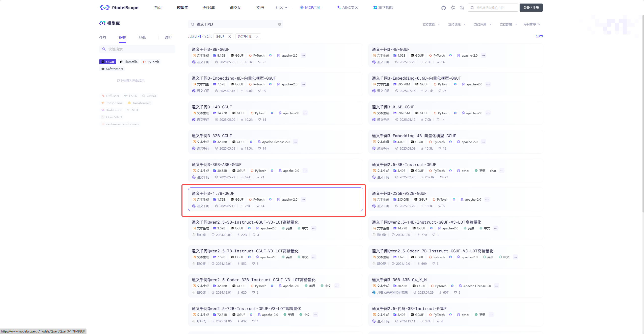The width and height of the screenshot is (644, 334).
Task: Open the 社区 dropdown menu
Action: (x=281, y=8)
